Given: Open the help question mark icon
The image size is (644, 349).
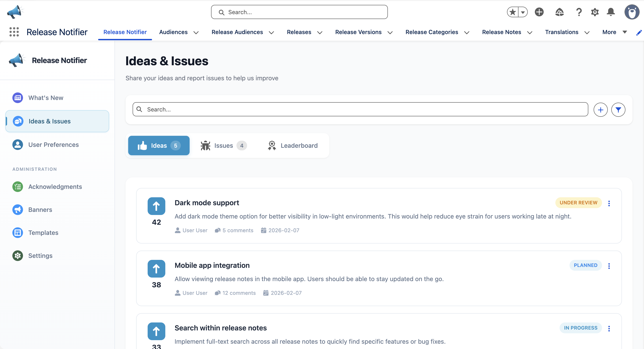Looking at the screenshot, I should 579,12.
